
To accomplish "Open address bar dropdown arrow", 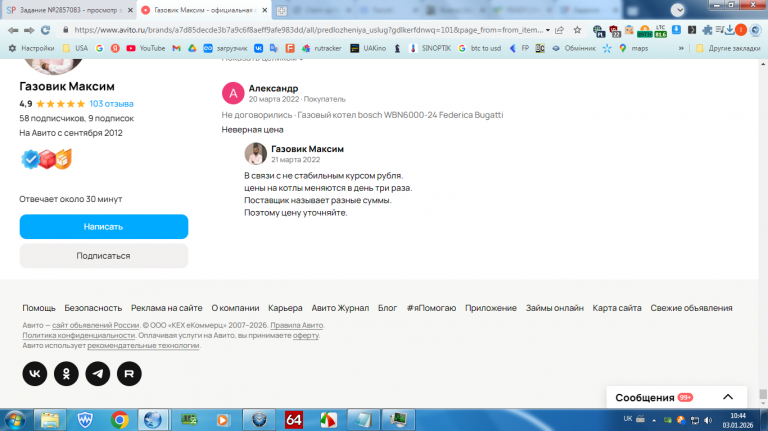I will click(548, 30).
